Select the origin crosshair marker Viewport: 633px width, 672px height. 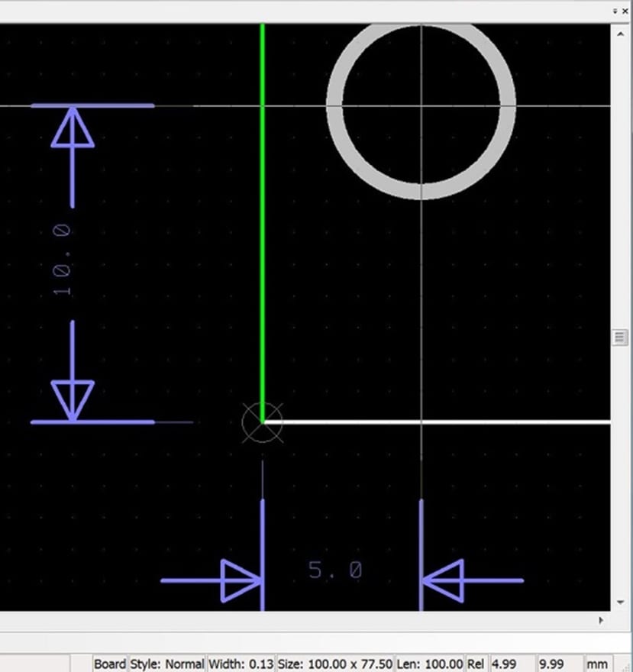pyautogui.click(x=263, y=421)
